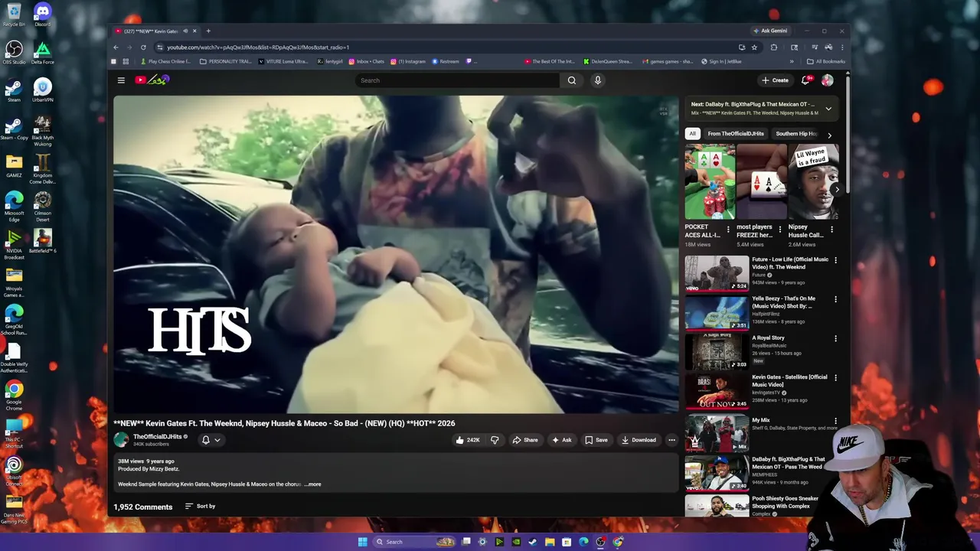Open Windows Start menu
Image resolution: width=980 pixels, height=551 pixels.
[x=362, y=542]
